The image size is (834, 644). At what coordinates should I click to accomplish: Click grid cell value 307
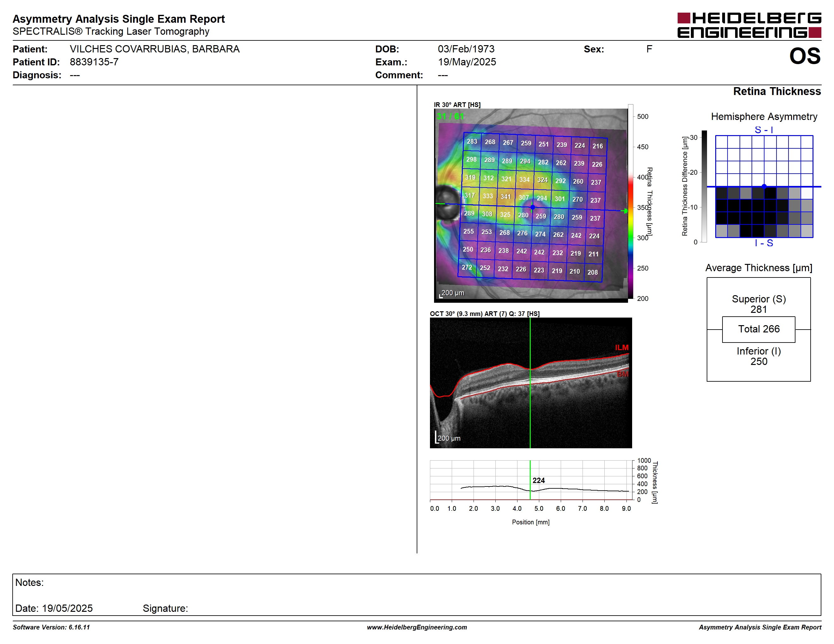click(523, 197)
